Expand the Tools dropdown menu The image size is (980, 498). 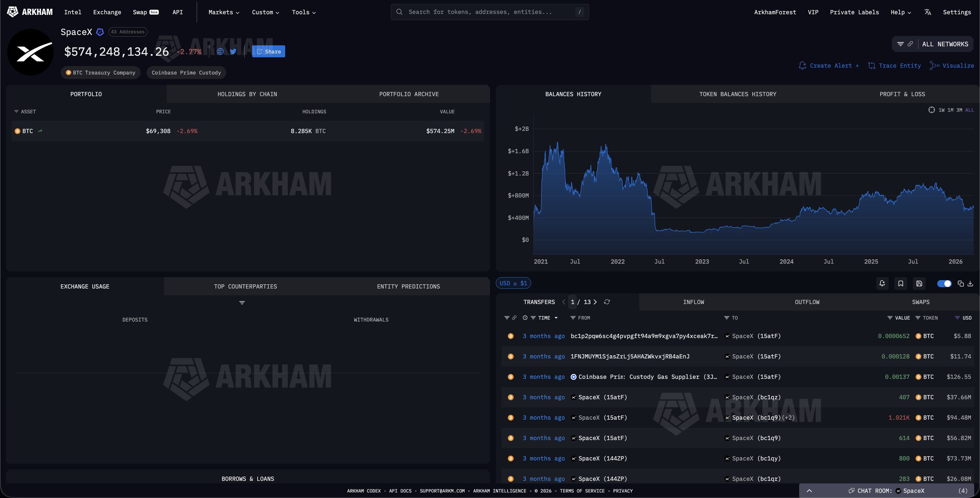pos(304,12)
